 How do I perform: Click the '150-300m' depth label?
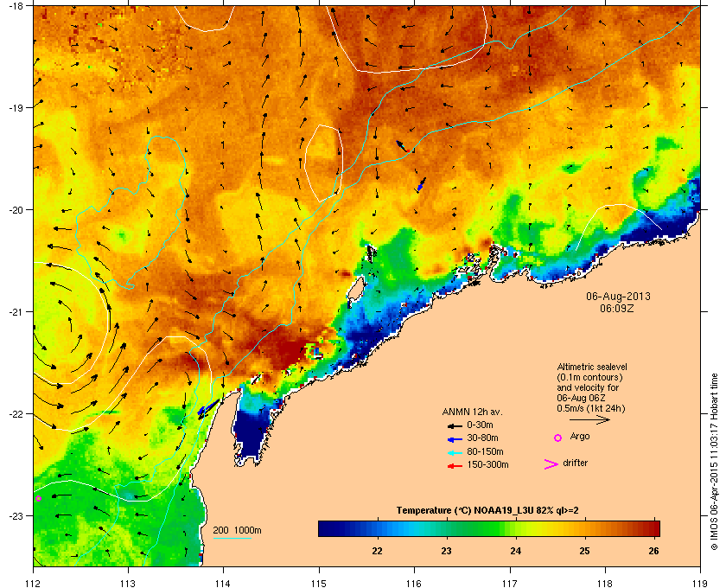[487, 464]
